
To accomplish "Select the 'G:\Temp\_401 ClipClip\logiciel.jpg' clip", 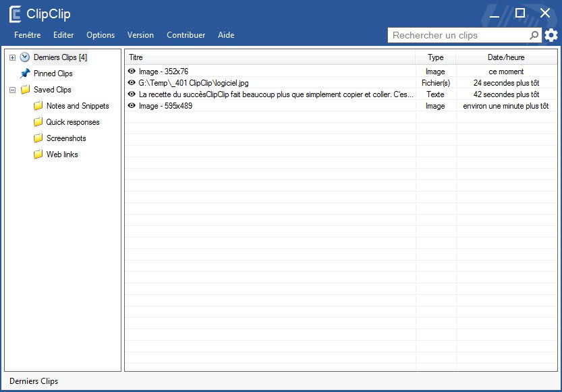I will click(x=194, y=83).
